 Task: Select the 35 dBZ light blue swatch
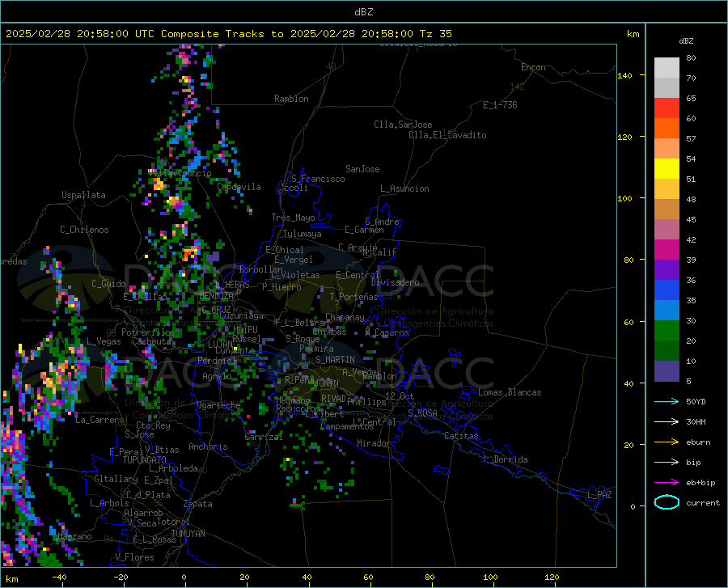(667, 311)
